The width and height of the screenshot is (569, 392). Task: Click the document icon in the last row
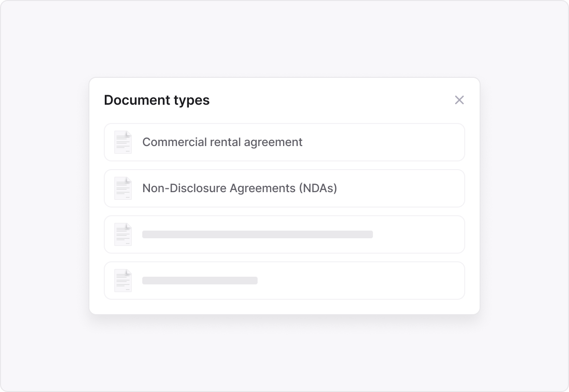click(123, 281)
